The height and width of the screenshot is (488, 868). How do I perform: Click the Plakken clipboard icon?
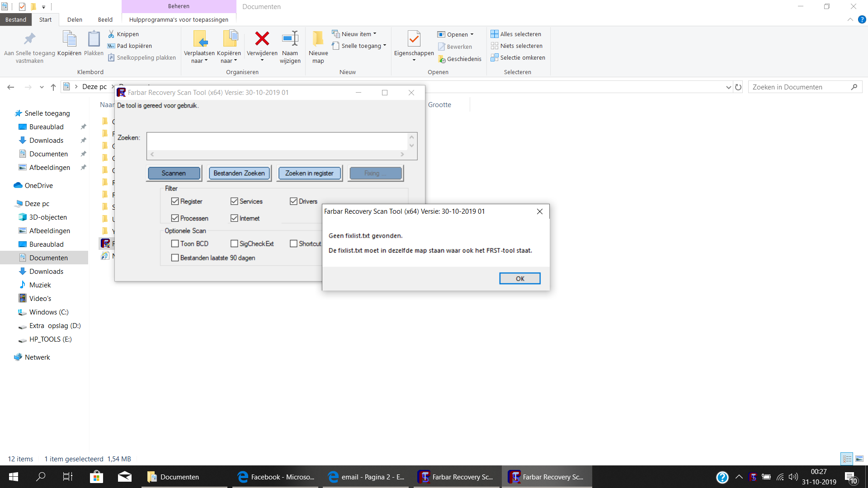click(x=94, y=39)
